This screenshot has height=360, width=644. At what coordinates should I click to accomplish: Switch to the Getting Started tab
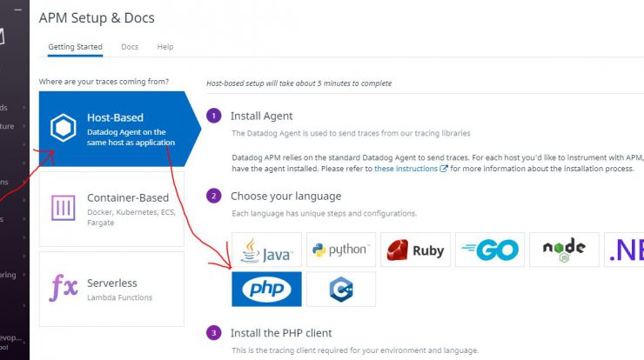click(x=75, y=47)
